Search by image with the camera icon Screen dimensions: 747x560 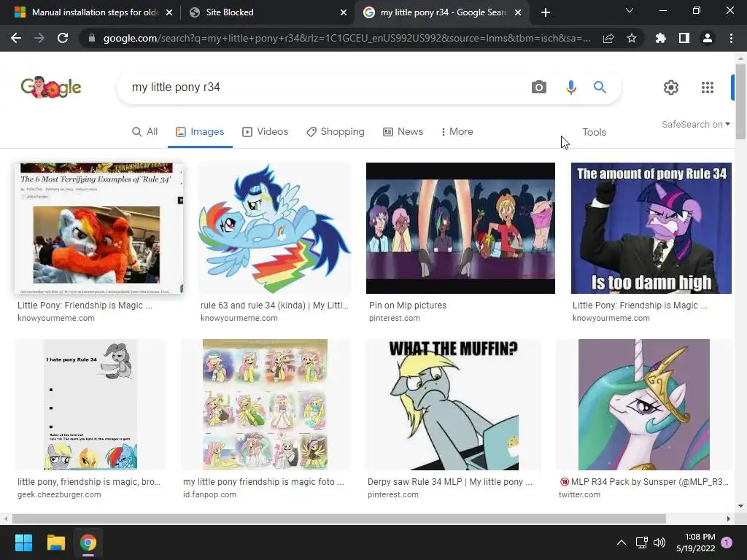pos(539,87)
